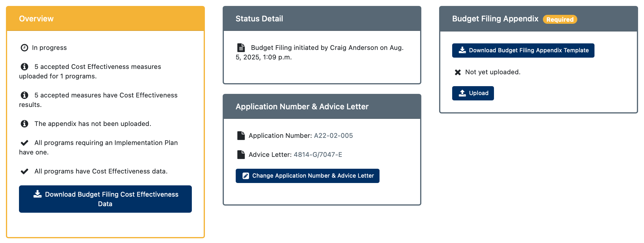Click Application Number & Advice Letter header
The image size is (644, 243).
click(322, 106)
